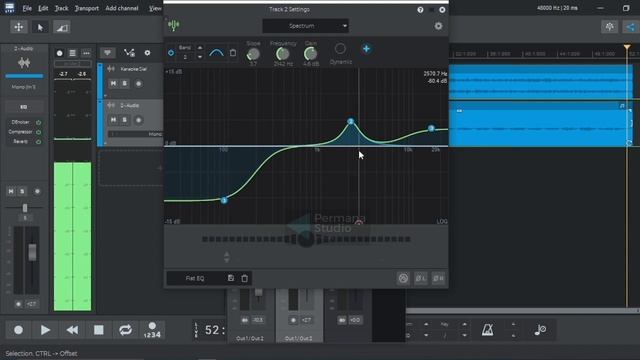Select EQ band node 1 on curve
Screen dimensions: 640x360
(224, 200)
